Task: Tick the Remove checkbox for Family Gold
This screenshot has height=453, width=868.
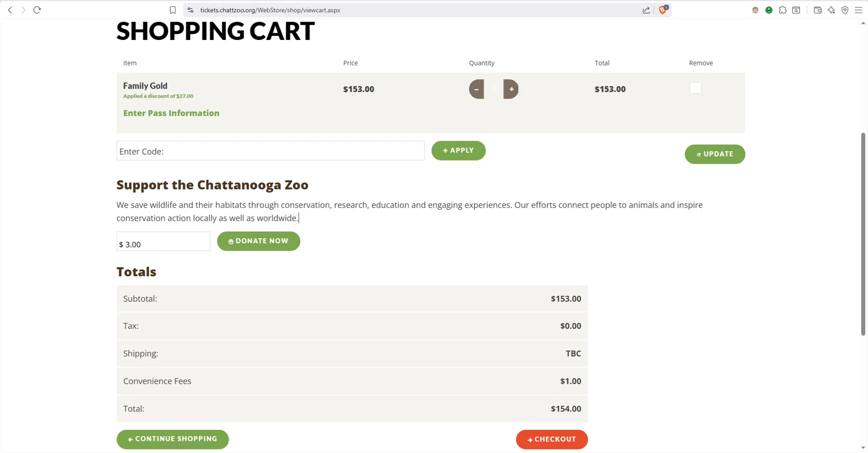Action: (696, 88)
